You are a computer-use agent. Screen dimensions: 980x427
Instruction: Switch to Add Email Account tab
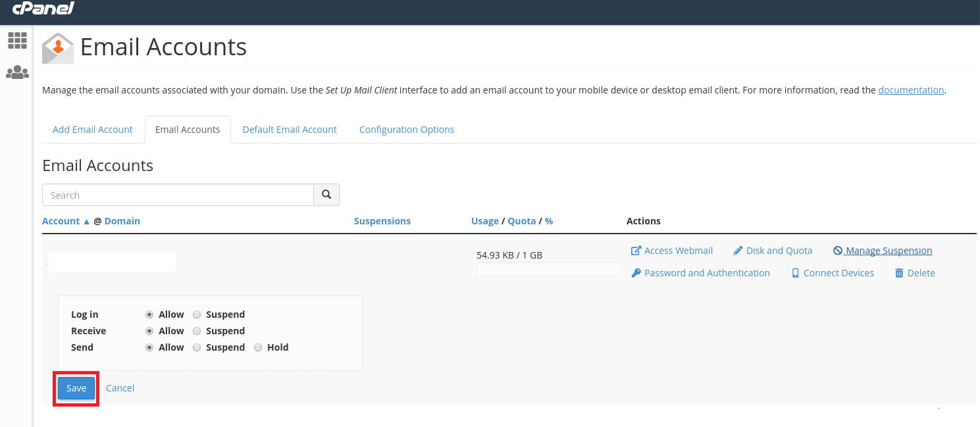tap(93, 130)
